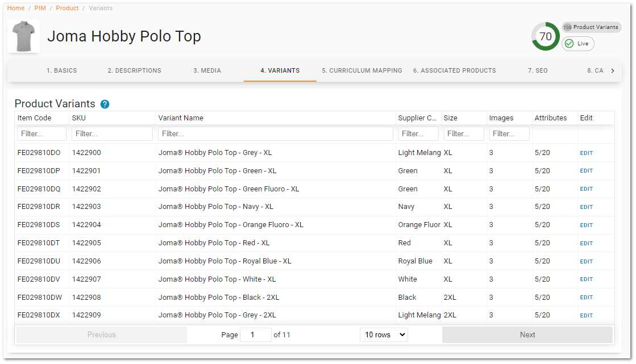Sort by the Size column header

coord(450,118)
